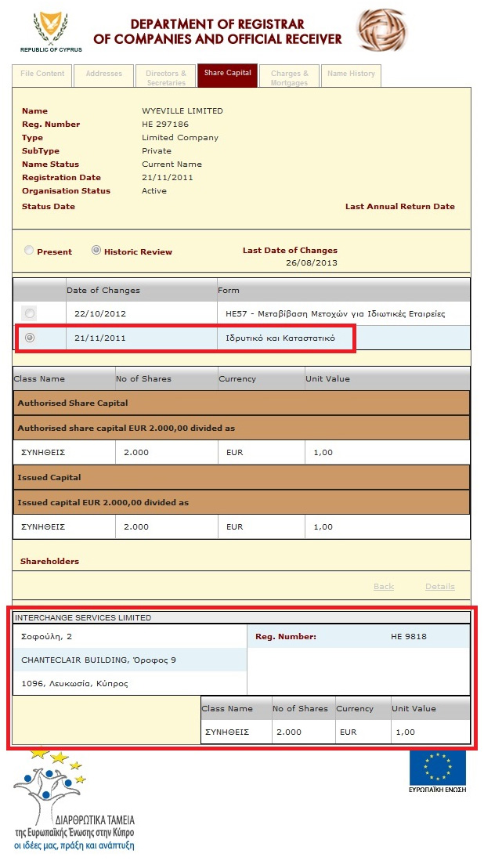The image size is (484, 868).
Task: Click the Registrar department circular logo
Action: pyautogui.click(x=383, y=31)
